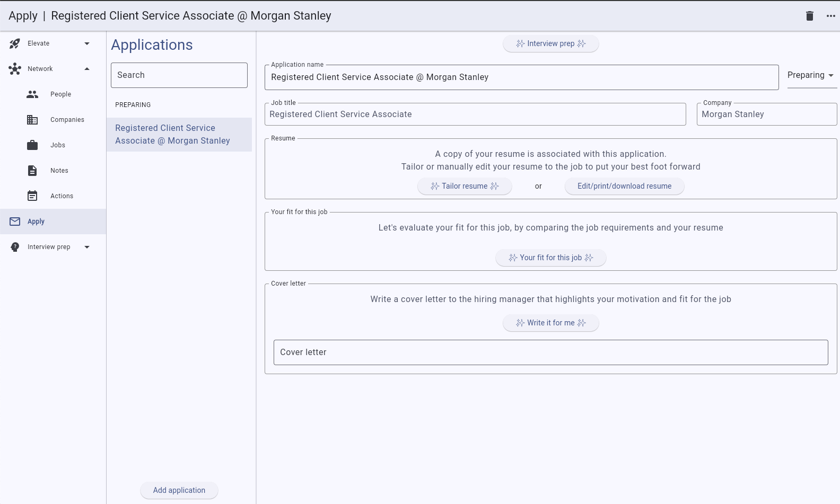This screenshot has height=504, width=840.
Task: Click the Tailor resume button
Action: point(465,186)
